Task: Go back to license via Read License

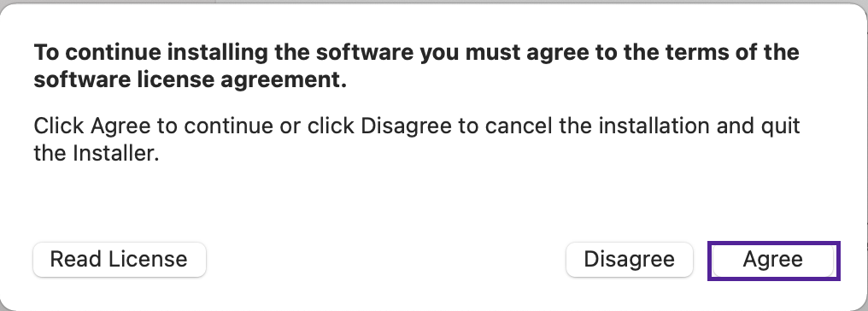Action: (x=119, y=260)
